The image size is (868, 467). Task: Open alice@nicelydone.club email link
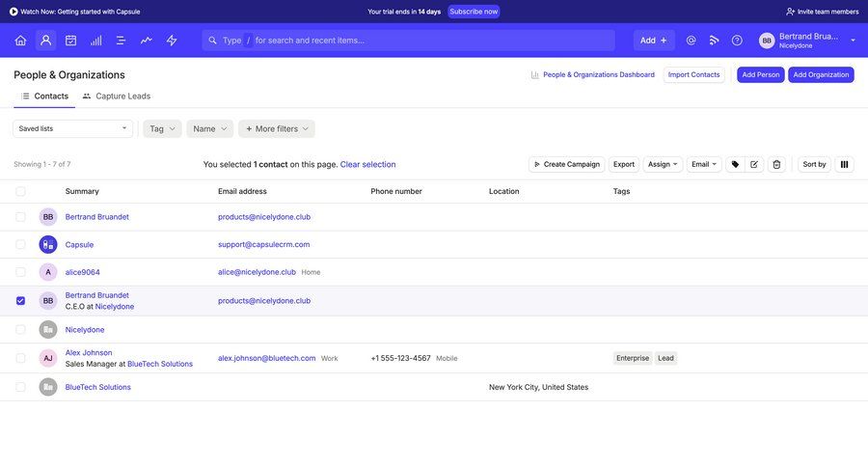[257, 272]
